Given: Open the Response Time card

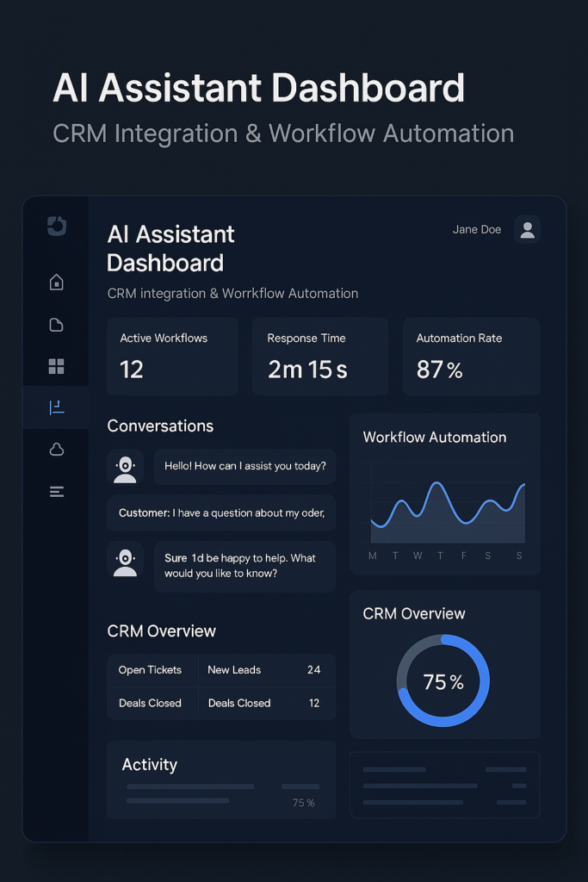Looking at the screenshot, I should tap(319, 357).
